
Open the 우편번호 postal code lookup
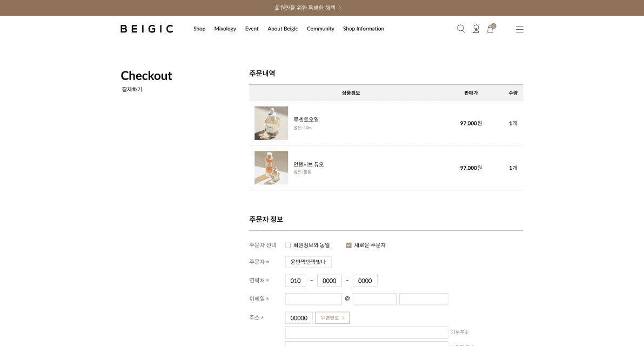click(x=332, y=318)
